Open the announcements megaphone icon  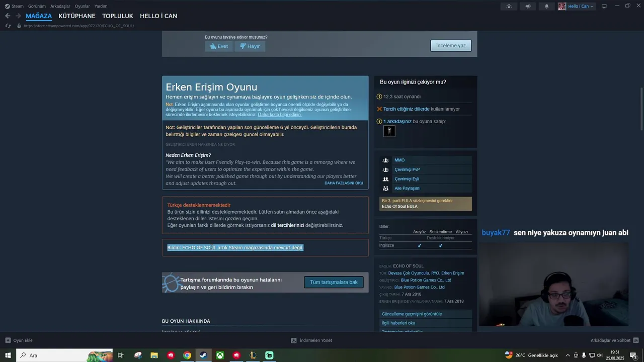click(528, 6)
